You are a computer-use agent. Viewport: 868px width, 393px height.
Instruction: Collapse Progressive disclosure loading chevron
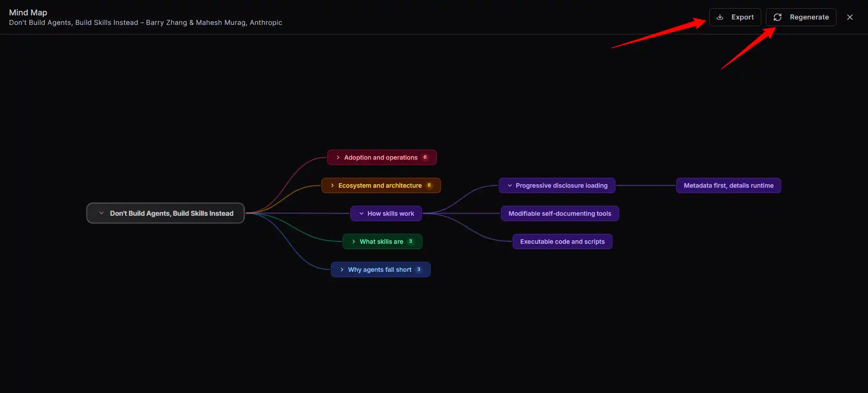point(509,185)
